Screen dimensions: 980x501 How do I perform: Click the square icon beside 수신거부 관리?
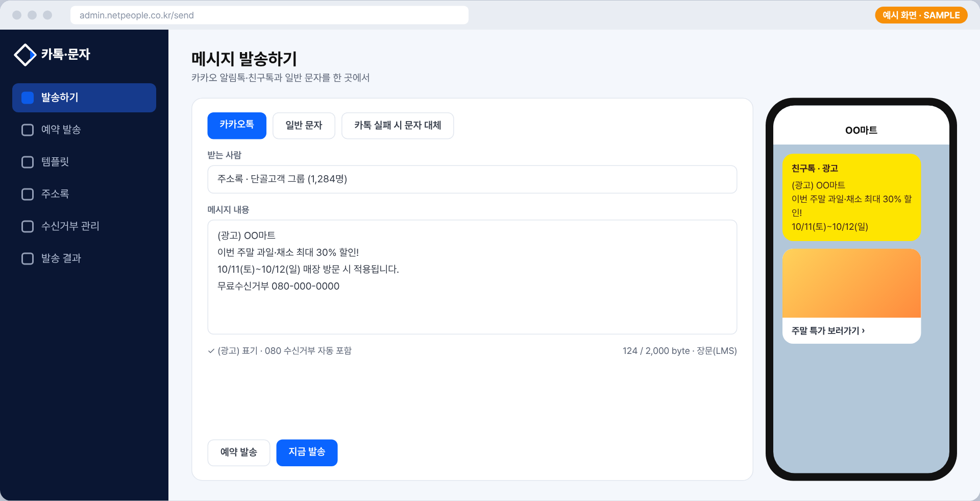point(28,227)
